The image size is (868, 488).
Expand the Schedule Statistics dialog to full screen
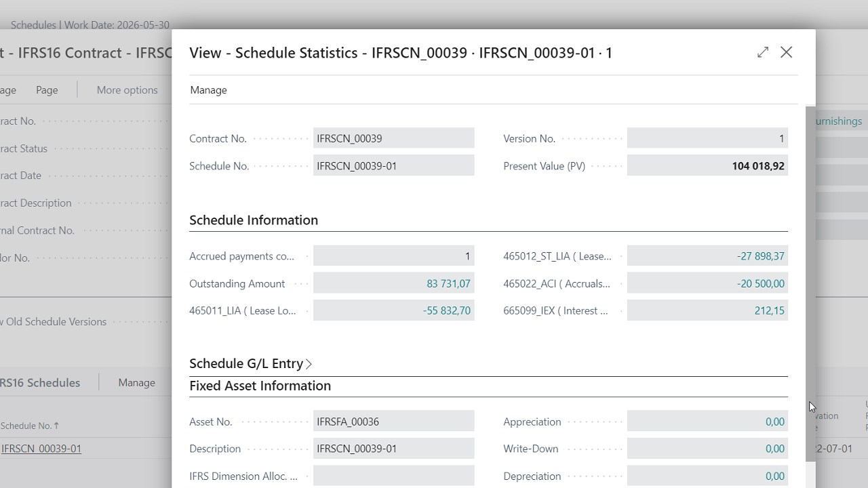[763, 52]
